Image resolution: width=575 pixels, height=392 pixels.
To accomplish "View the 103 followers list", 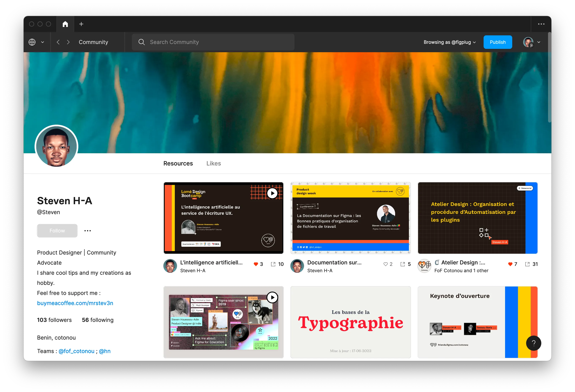I will [x=54, y=320].
